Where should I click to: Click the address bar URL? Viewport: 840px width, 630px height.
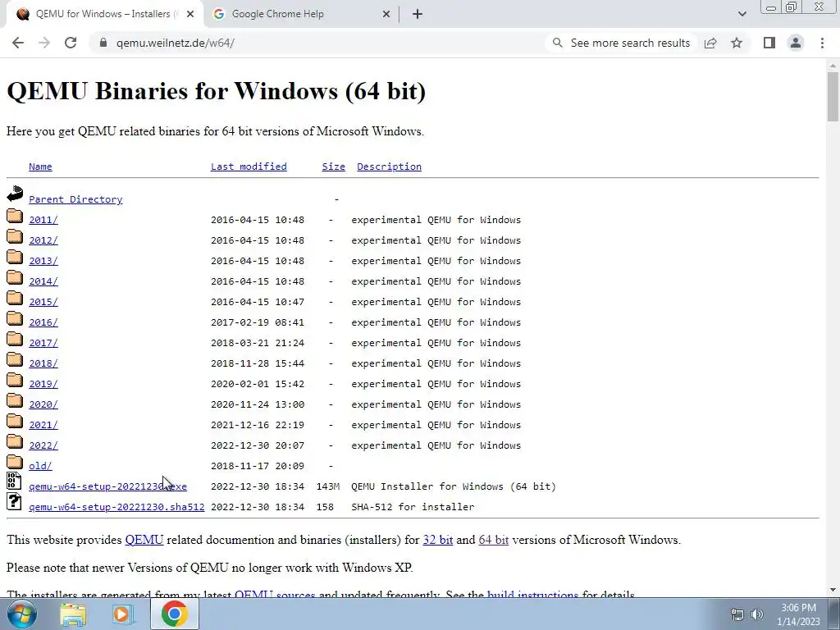[176, 43]
